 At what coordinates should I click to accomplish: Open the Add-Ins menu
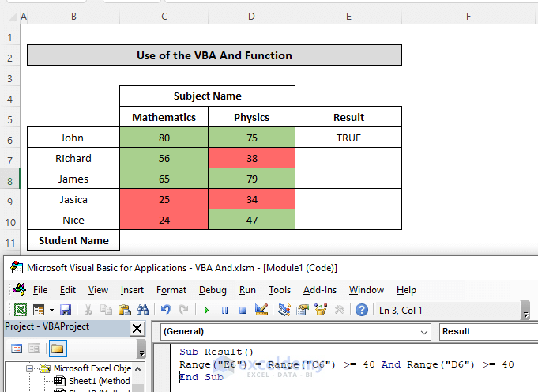[320, 290]
